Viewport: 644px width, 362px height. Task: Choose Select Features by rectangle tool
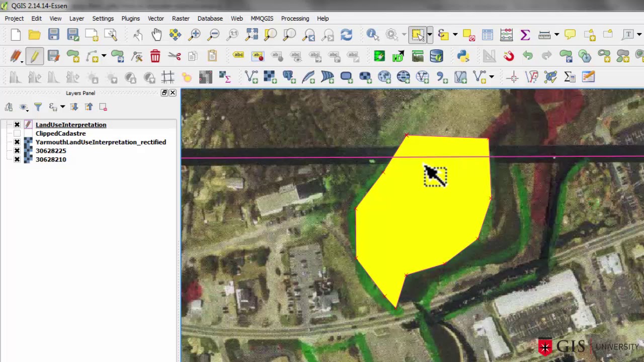[x=418, y=35]
